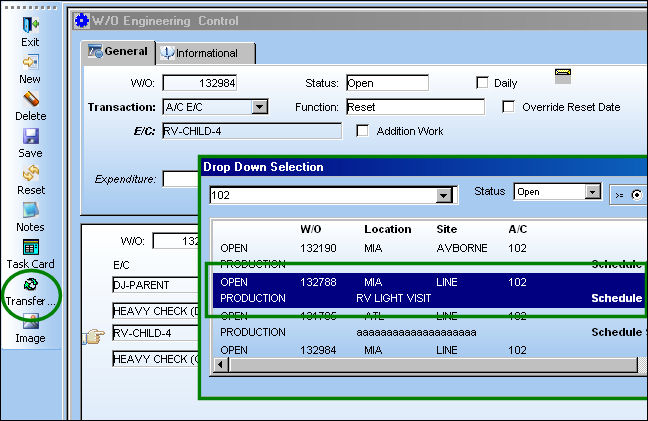The width and height of the screenshot is (648, 421).
Task: Click the horizontal scrollbar track in list
Action: pos(432,365)
